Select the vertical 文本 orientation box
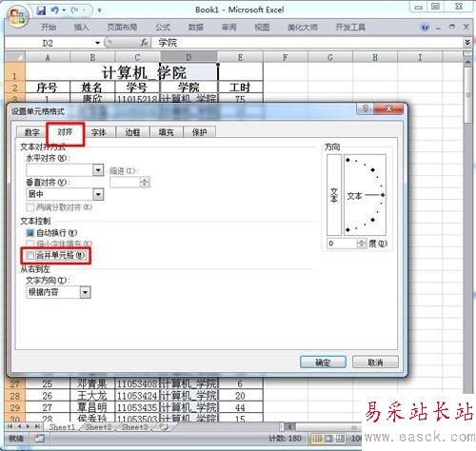 334,195
